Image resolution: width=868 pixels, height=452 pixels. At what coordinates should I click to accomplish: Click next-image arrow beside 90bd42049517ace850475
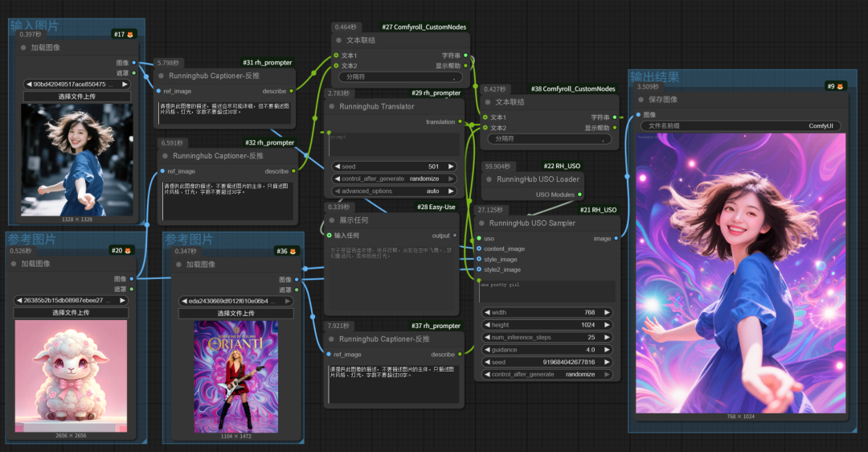pos(125,84)
